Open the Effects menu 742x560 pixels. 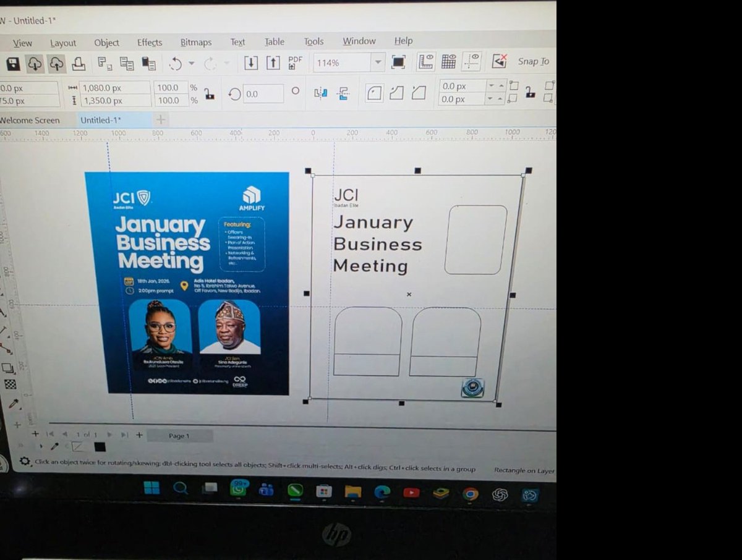tap(150, 43)
